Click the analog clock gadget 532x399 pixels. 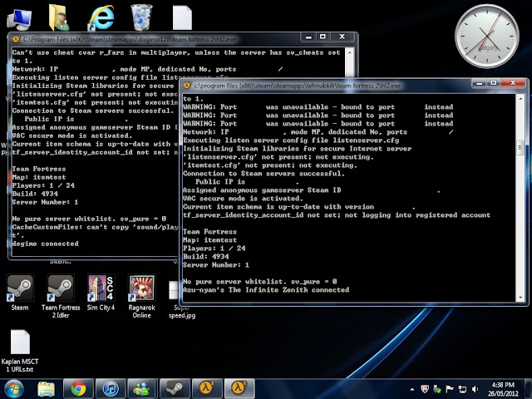487,36
